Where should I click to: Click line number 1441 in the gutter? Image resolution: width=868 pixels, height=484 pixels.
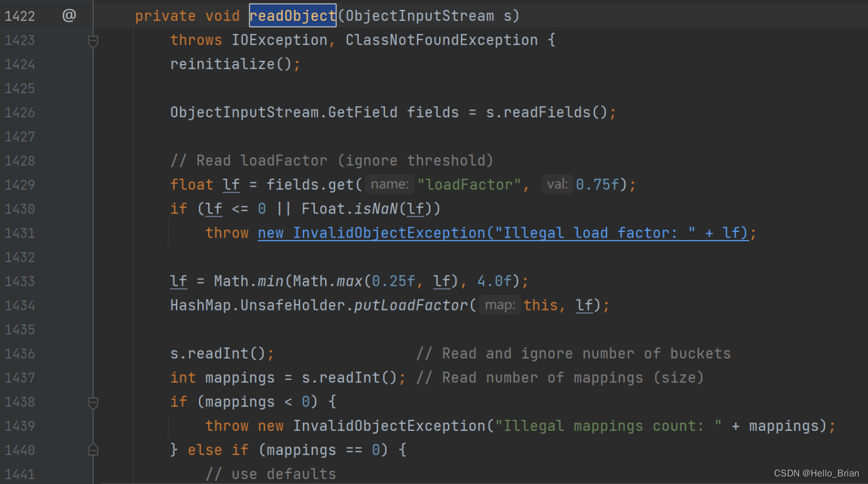[20, 474]
